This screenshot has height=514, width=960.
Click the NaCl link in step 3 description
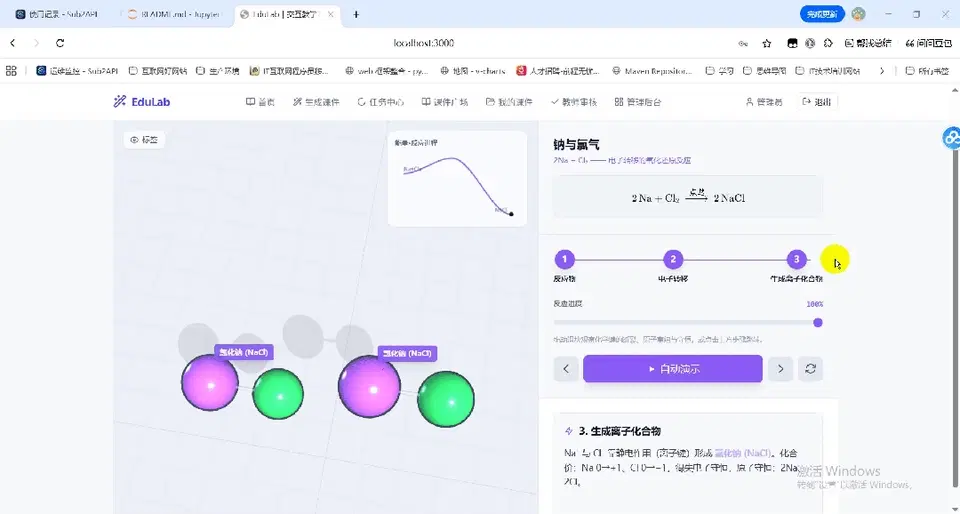(x=743, y=453)
